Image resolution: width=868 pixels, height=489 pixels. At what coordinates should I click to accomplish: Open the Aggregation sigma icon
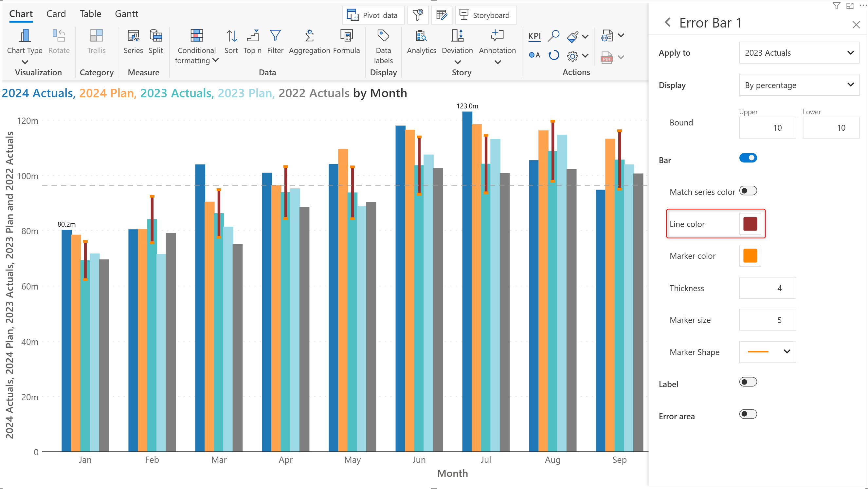309,35
